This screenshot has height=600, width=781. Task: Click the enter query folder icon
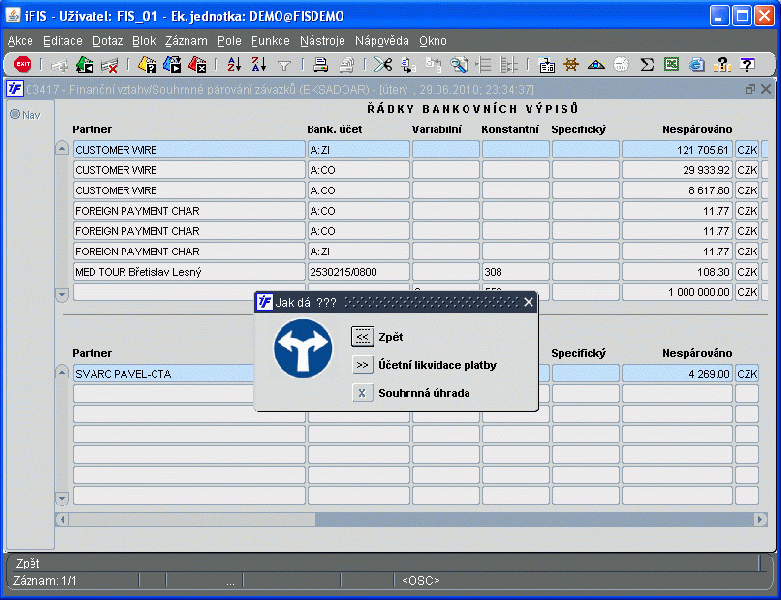click(x=146, y=64)
